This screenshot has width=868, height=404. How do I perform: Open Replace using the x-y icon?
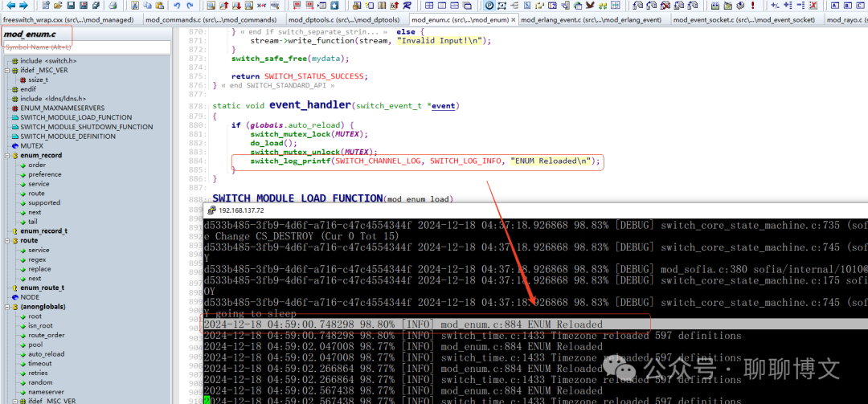261,6
